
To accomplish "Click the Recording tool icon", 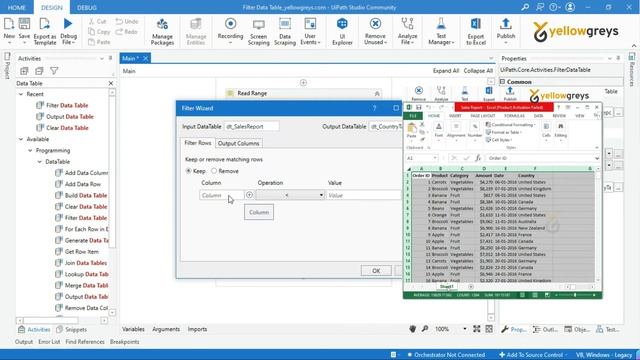I will point(231,24).
